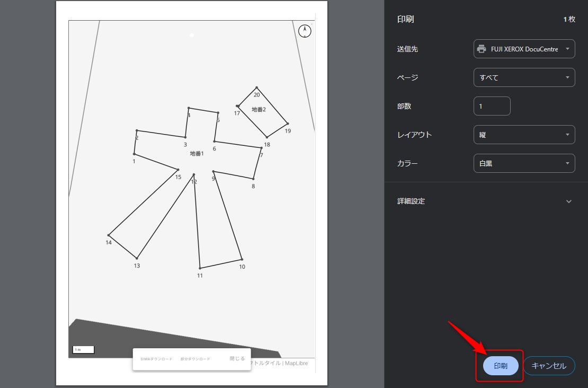
Task: Click vertex point 14 on the parcel outline
Action: pyautogui.click(x=109, y=235)
